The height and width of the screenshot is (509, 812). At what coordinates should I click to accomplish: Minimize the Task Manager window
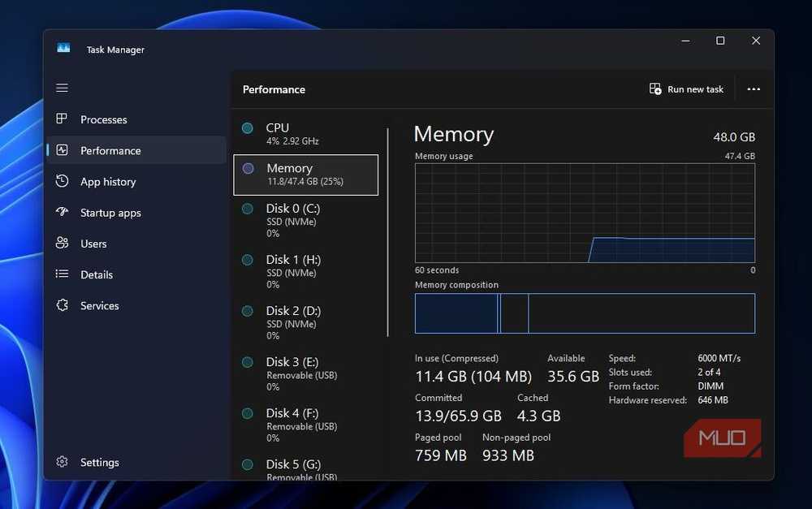click(685, 41)
